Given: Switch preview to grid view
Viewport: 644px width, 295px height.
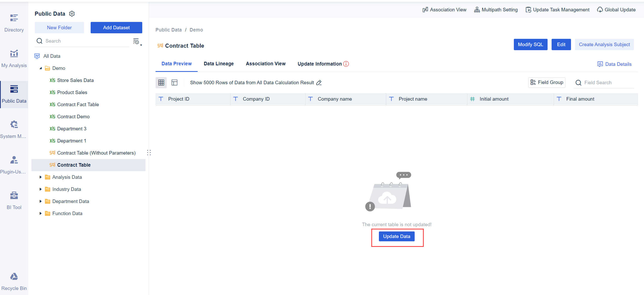Looking at the screenshot, I should (x=161, y=82).
